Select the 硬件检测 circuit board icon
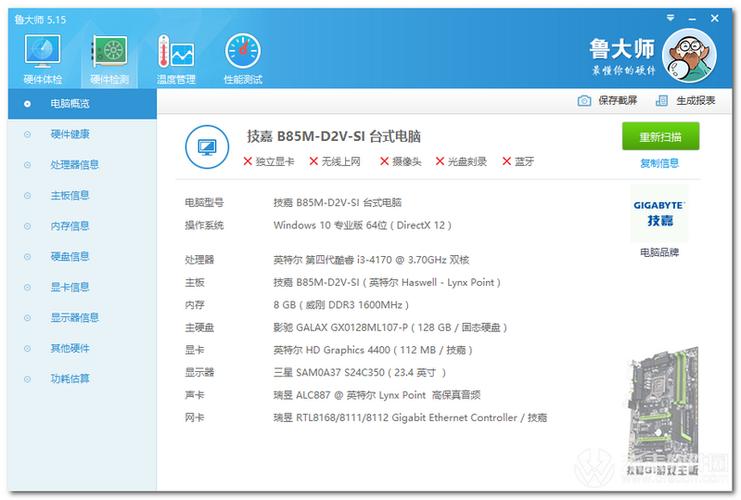Image resolution: width=741 pixels, height=500 pixels. [x=109, y=51]
